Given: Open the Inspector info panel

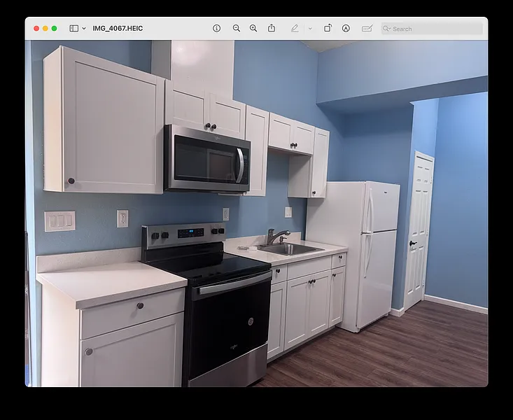Looking at the screenshot, I should 216,29.
